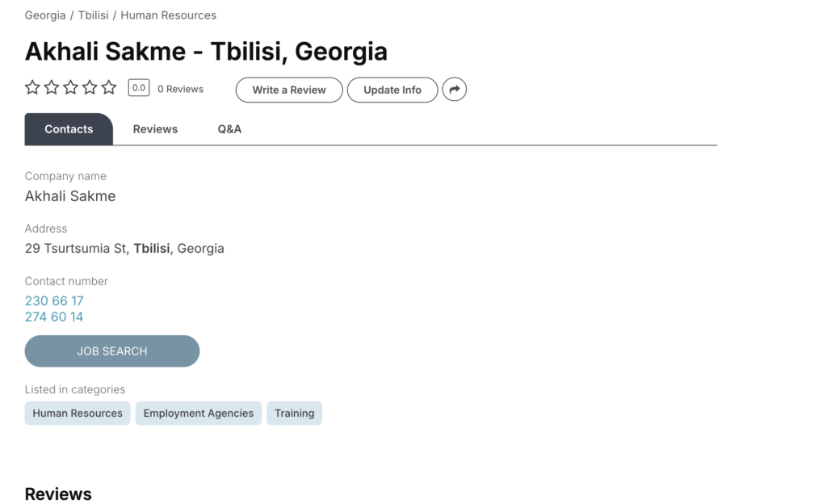827x504 pixels.
Task: Rate with the third star
Action: 71,87
